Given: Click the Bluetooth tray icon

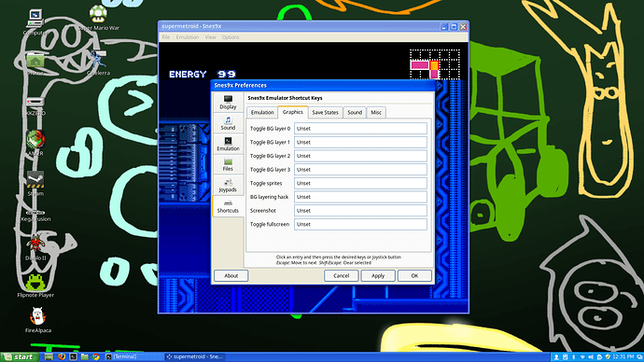Looking at the screenshot, I should point(574,357).
